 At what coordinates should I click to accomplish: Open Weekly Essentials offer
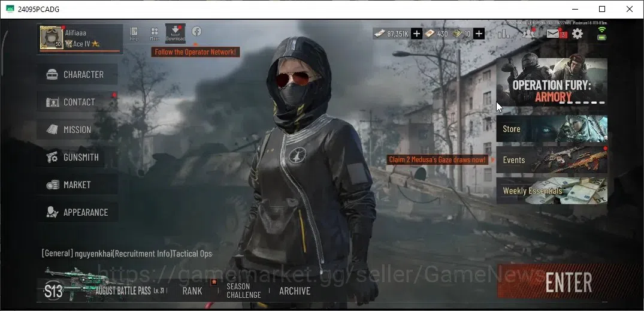tap(552, 191)
